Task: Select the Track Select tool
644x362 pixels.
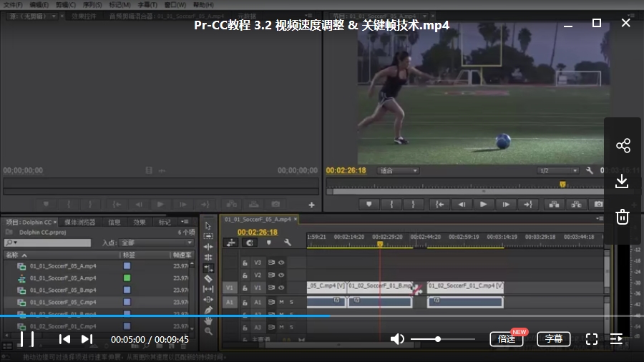Action: [x=208, y=236]
